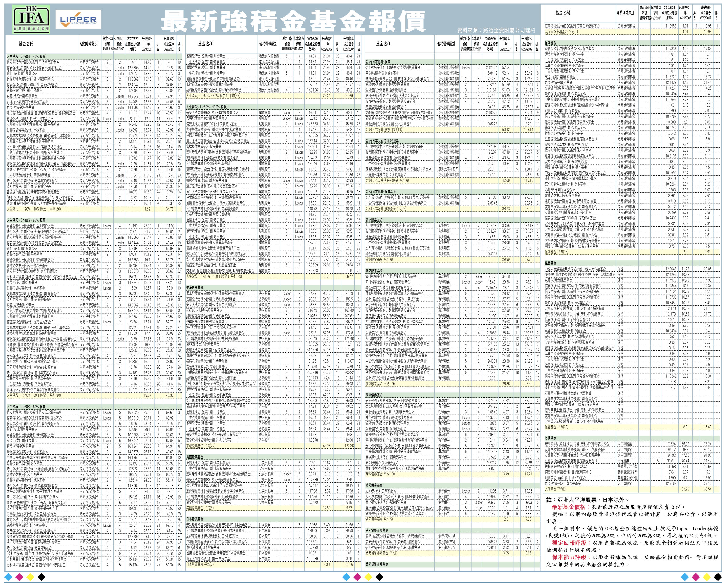Select the 環球債券基金 section heading

(374, 395)
